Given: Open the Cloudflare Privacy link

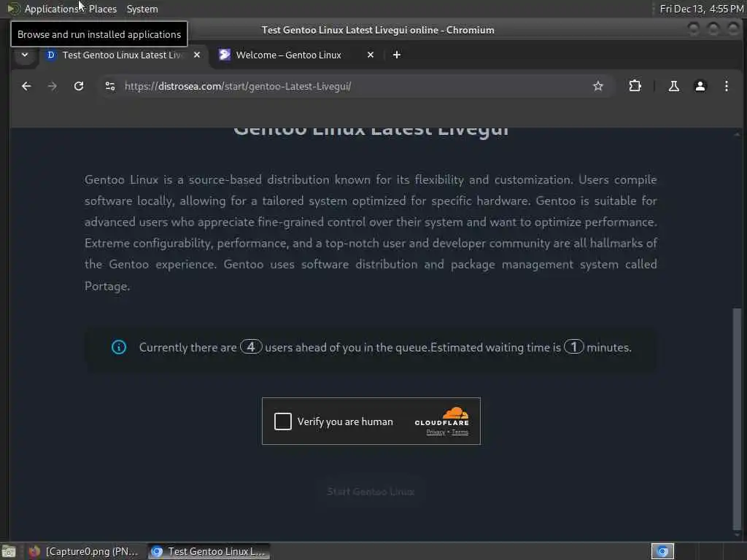Looking at the screenshot, I should (x=436, y=432).
